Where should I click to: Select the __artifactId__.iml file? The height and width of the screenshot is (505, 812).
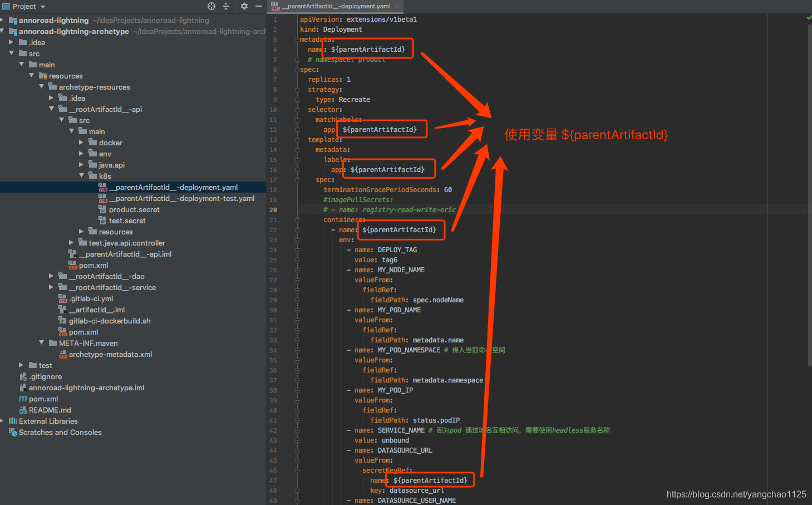click(x=96, y=310)
